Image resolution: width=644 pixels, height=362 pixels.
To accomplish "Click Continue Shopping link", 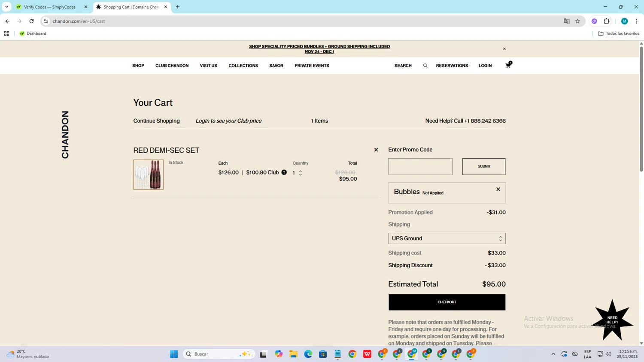I will click(157, 121).
